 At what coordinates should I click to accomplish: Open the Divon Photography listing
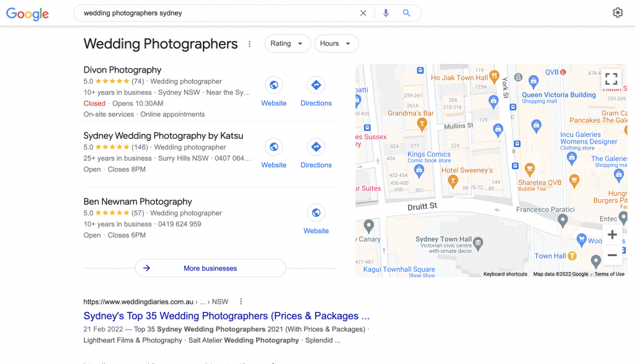pyautogui.click(x=122, y=70)
